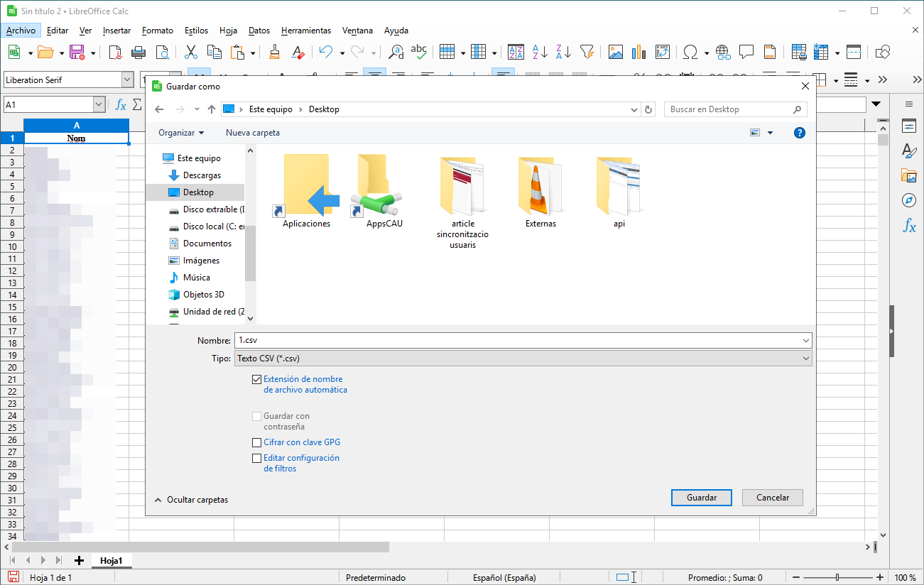Image resolution: width=924 pixels, height=585 pixels.
Task: Click the Up one level arrow
Action: (x=211, y=109)
